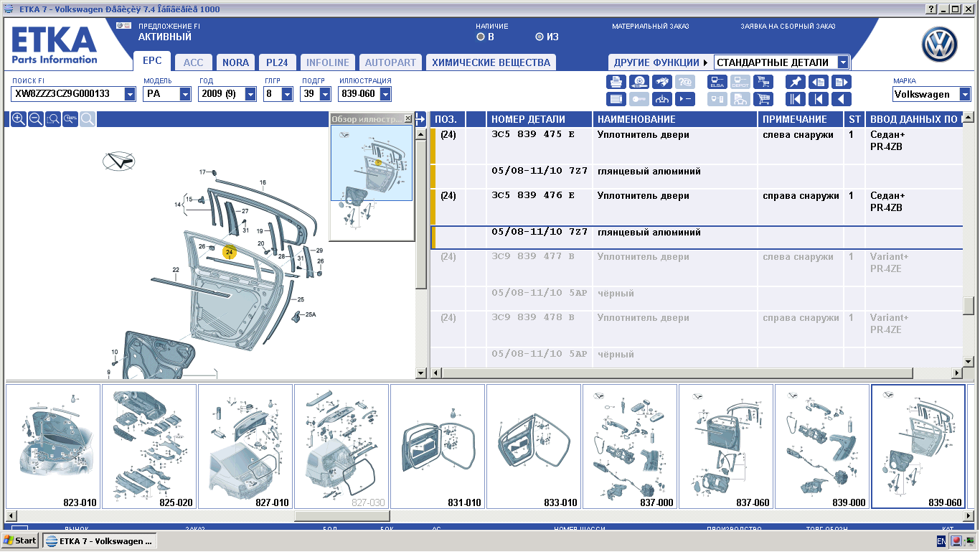Open illustration thumbnail 823-010
980x552 pixels.
pyautogui.click(x=53, y=446)
